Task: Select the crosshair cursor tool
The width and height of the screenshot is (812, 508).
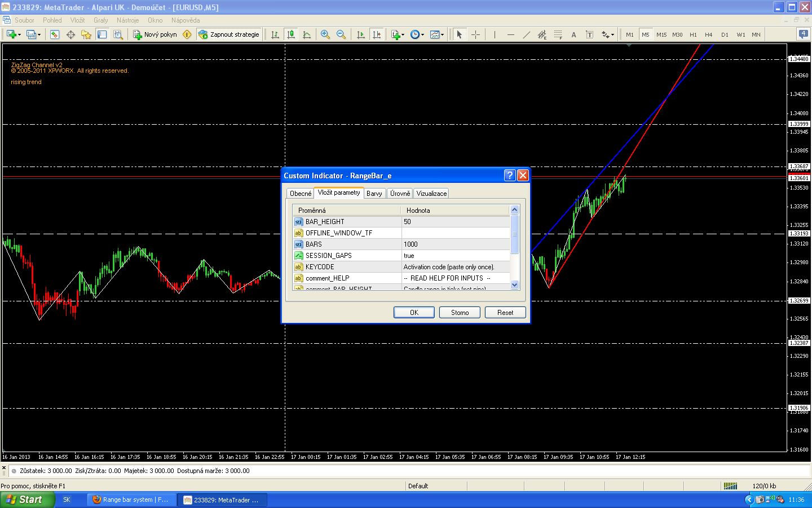Action: (x=475, y=34)
